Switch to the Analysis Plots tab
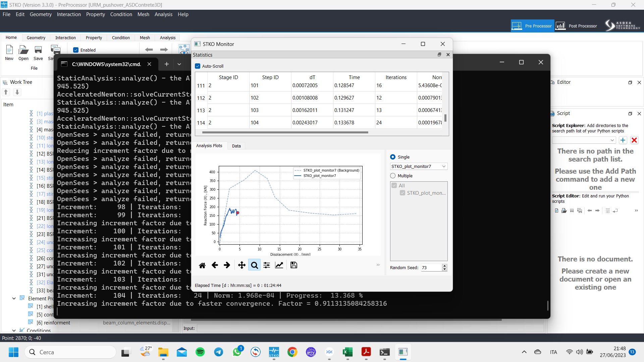The height and width of the screenshot is (362, 644). pos(209,146)
